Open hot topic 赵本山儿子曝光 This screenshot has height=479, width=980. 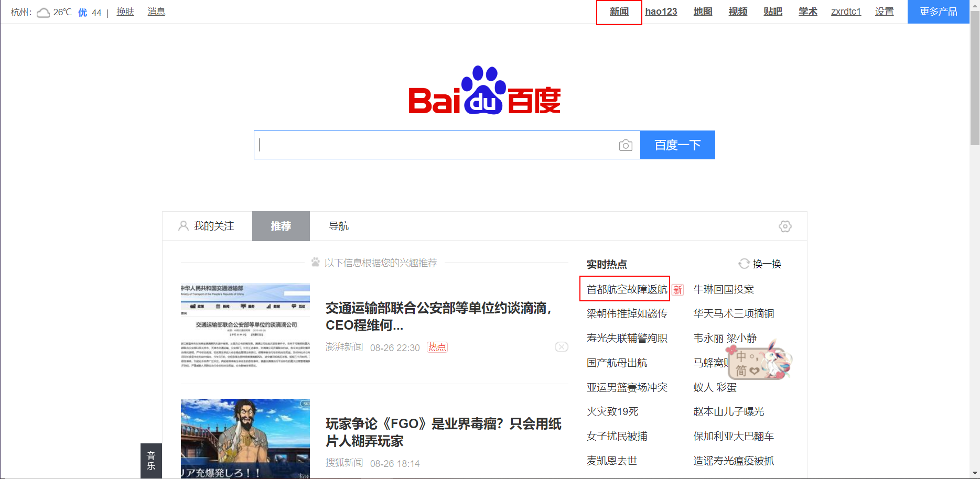pos(728,411)
